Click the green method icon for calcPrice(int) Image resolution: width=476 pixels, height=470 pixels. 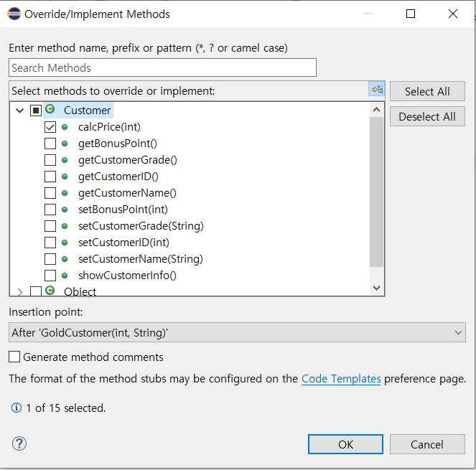tap(65, 127)
